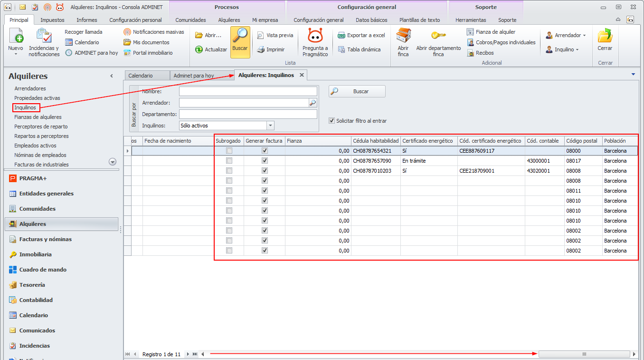
Task: Expand the Arrendador ribbon dropdown
Action: 584,35
